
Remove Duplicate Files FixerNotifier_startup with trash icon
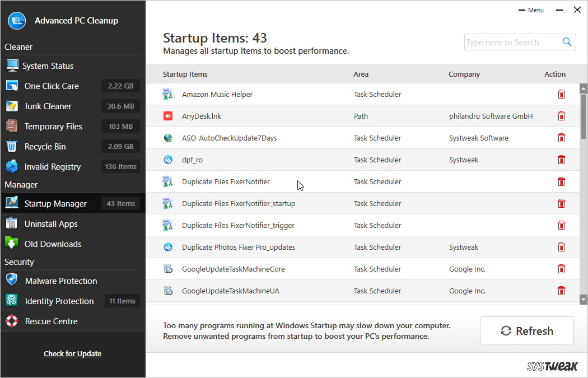point(561,203)
